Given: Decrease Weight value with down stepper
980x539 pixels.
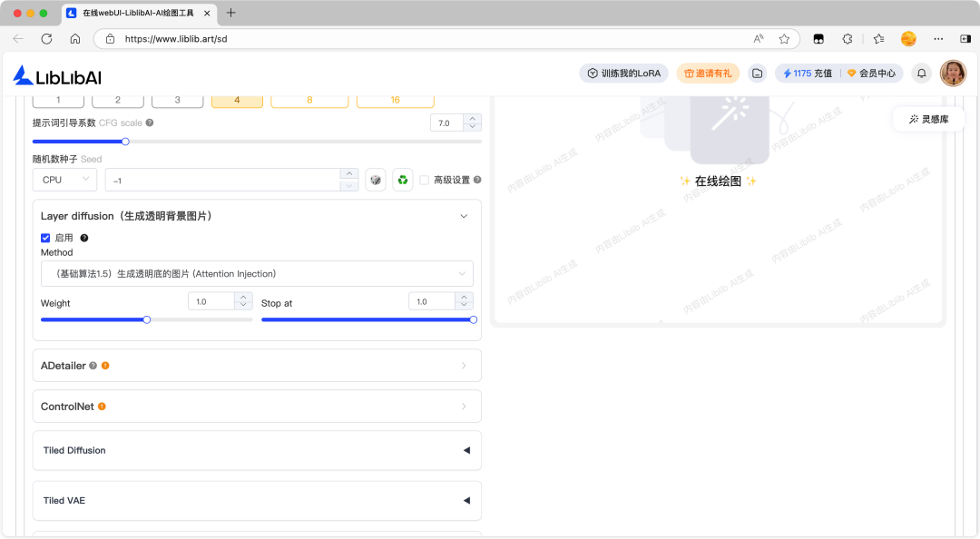Looking at the screenshot, I should [x=244, y=305].
